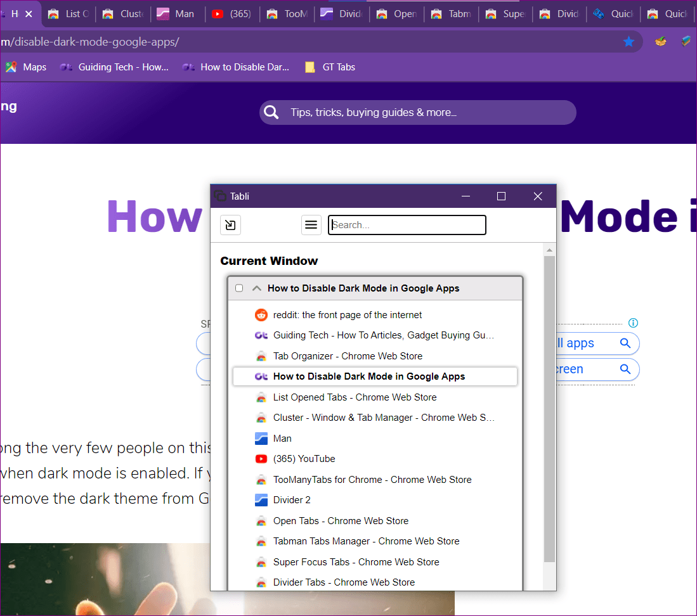Focus the Tabli search field
Image resolution: width=697 pixels, height=616 pixels.
(407, 225)
